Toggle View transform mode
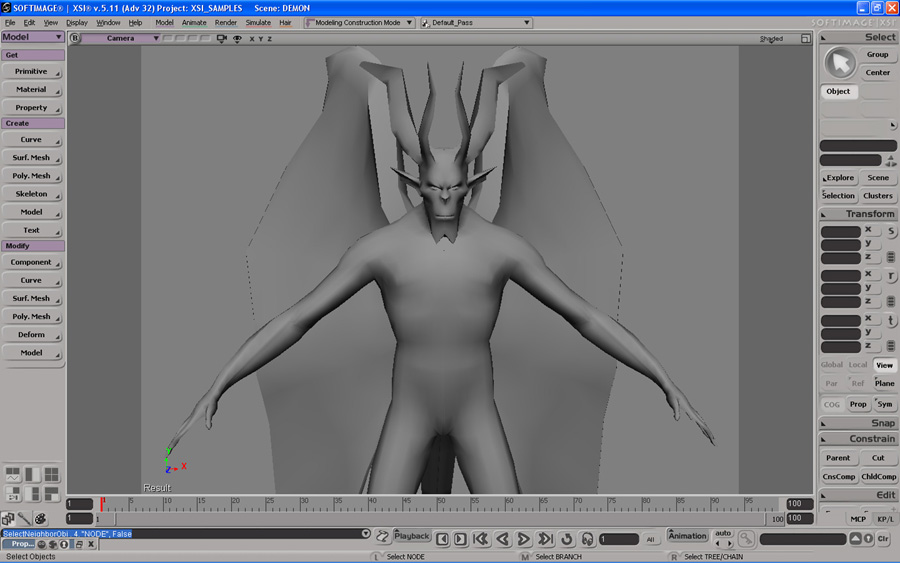Viewport: 900px width, 563px height. (885, 365)
